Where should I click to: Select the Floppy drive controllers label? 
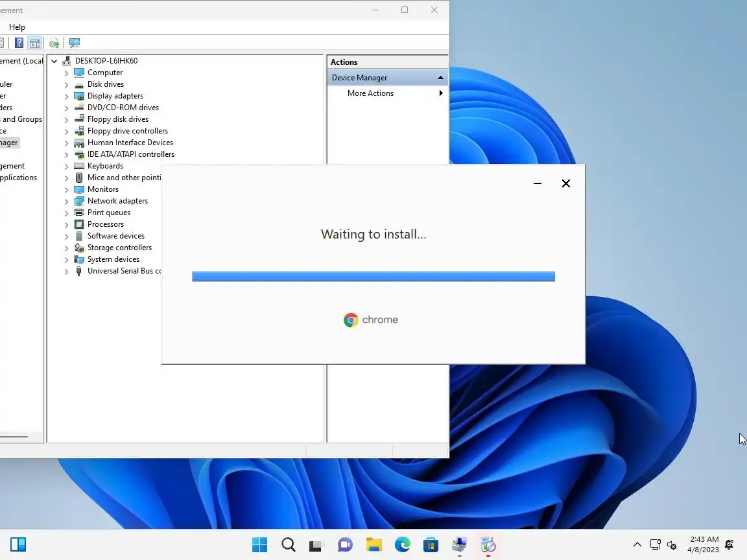(128, 131)
